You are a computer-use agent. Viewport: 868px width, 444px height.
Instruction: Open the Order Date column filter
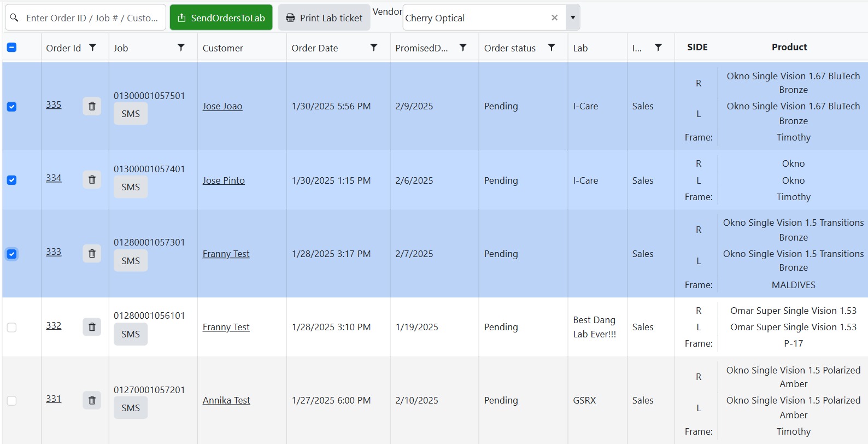coord(374,48)
